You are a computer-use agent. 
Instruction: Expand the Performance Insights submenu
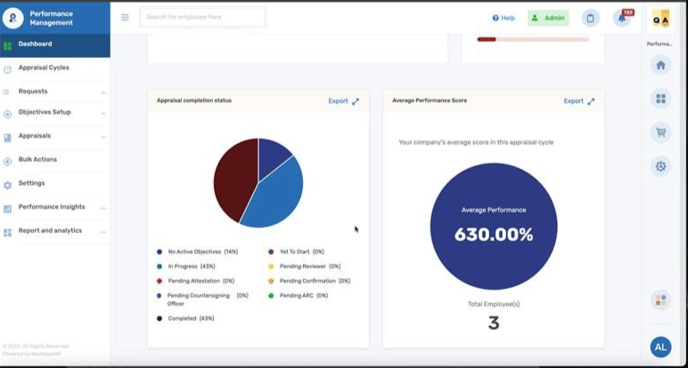(x=103, y=208)
